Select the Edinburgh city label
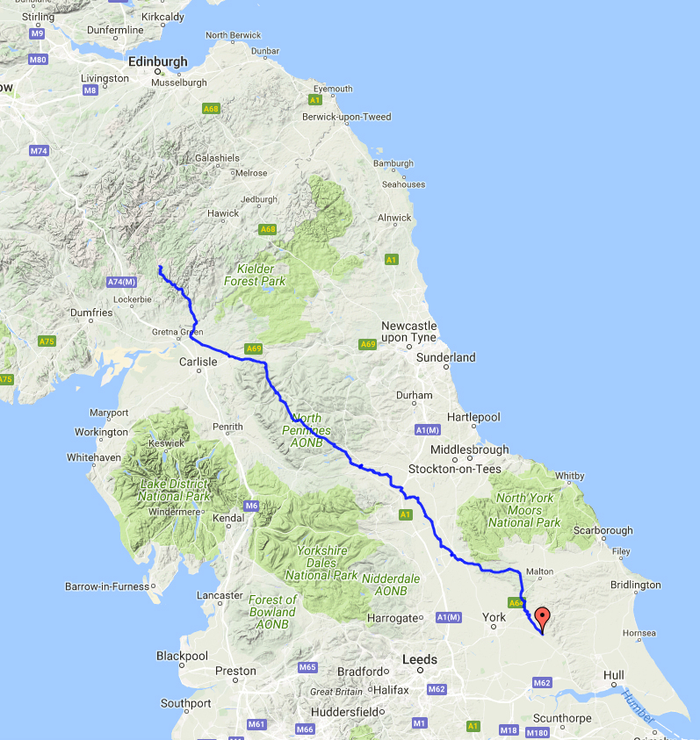Screen dimensions: 700x740 158,61
